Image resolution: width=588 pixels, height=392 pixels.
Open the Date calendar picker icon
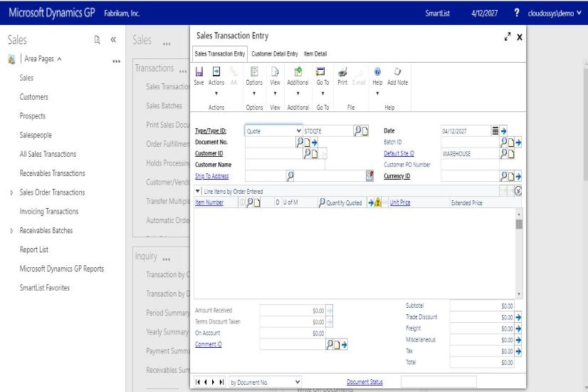coord(495,130)
